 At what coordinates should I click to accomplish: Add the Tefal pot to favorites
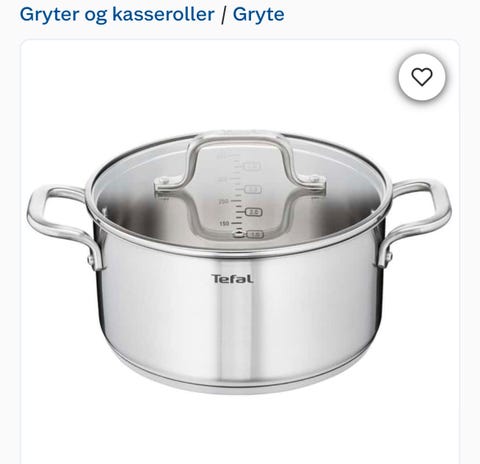pyautogui.click(x=422, y=77)
